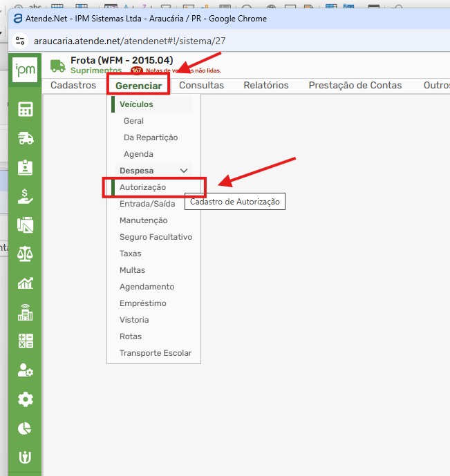Open the hand with dollar icon
Viewport: 450px width, 476px height.
pos(25,196)
